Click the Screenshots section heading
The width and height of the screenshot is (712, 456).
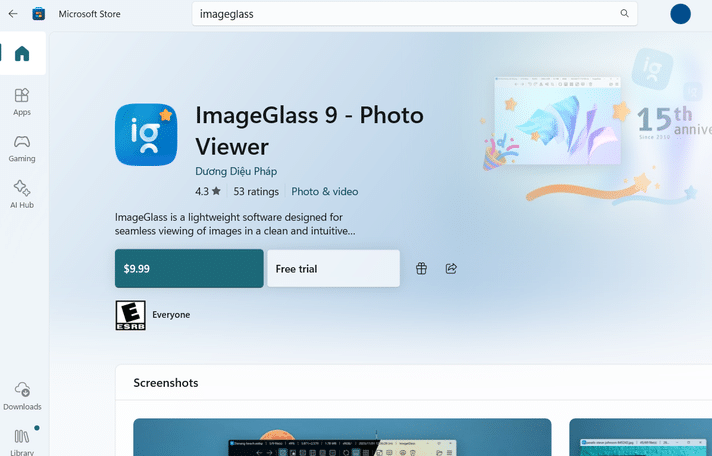(x=166, y=383)
